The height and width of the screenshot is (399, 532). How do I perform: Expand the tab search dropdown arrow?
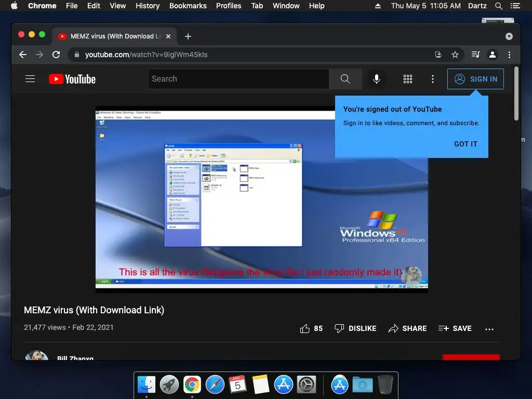(x=509, y=36)
